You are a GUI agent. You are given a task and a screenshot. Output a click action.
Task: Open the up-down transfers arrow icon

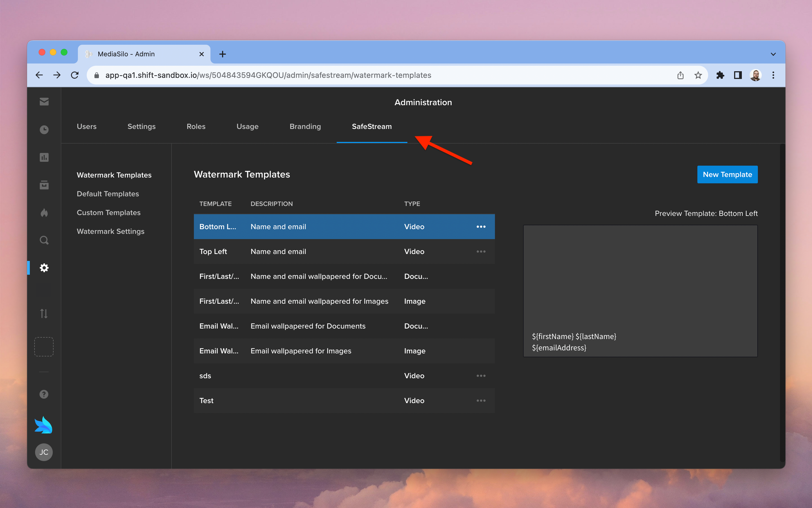[x=44, y=313]
